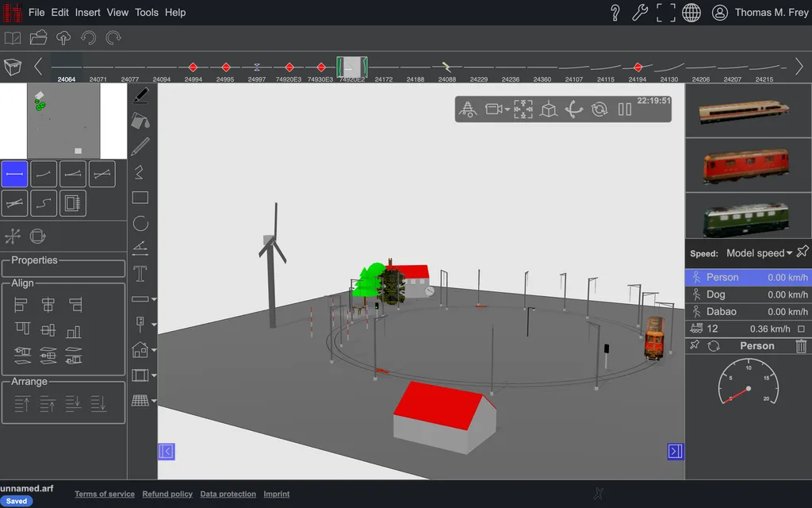Click the question mark help icon
This screenshot has height=508, width=812.
click(x=615, y=13)
